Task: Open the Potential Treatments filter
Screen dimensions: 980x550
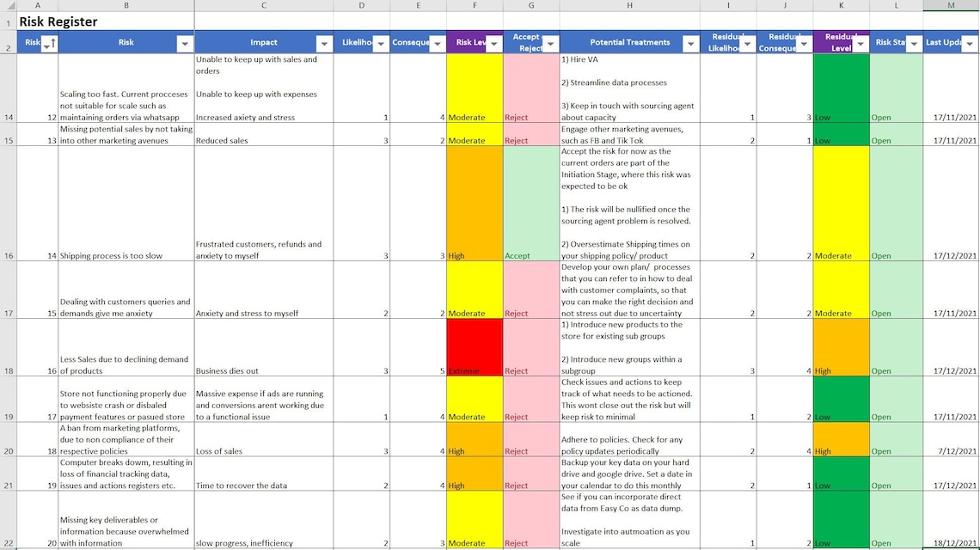Action: point(691,42)
